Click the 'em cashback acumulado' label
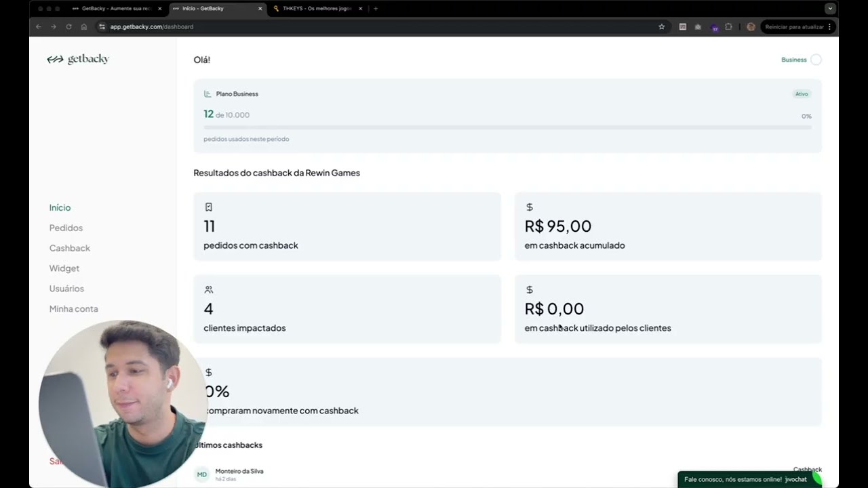Image resolution: width=868 pixels, height=488 pixels. 574,245
